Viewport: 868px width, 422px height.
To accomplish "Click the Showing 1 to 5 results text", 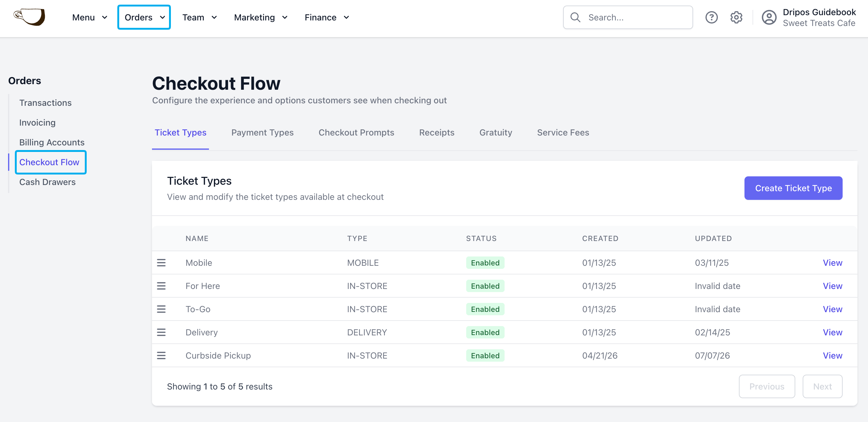I will (x=220, y=387).
